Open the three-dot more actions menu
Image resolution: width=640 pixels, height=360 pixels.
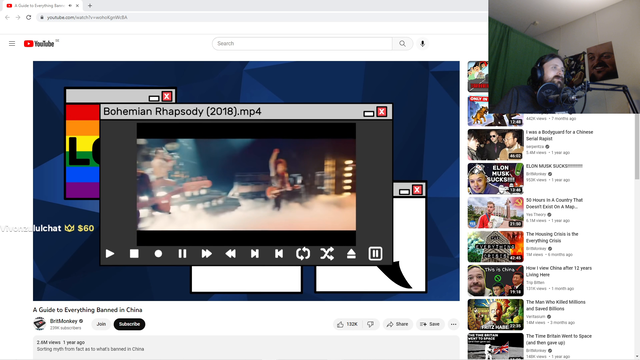pos(453,324)
